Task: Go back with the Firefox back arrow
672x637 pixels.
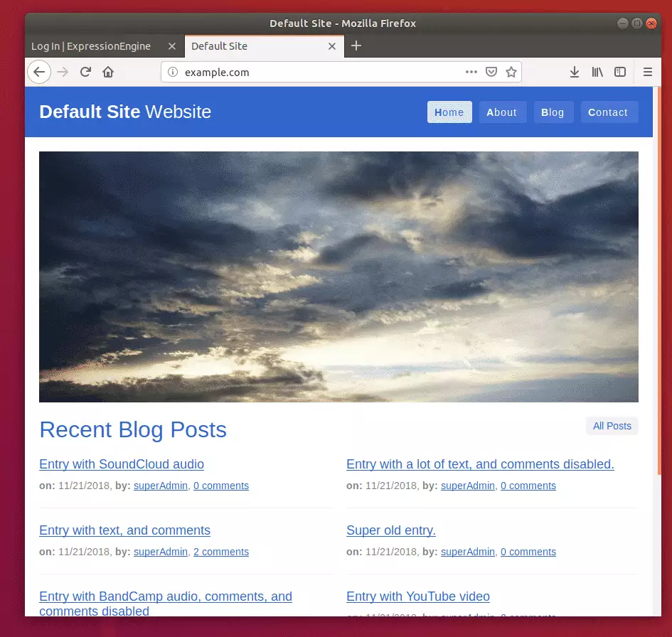Action: coord(39,72)
